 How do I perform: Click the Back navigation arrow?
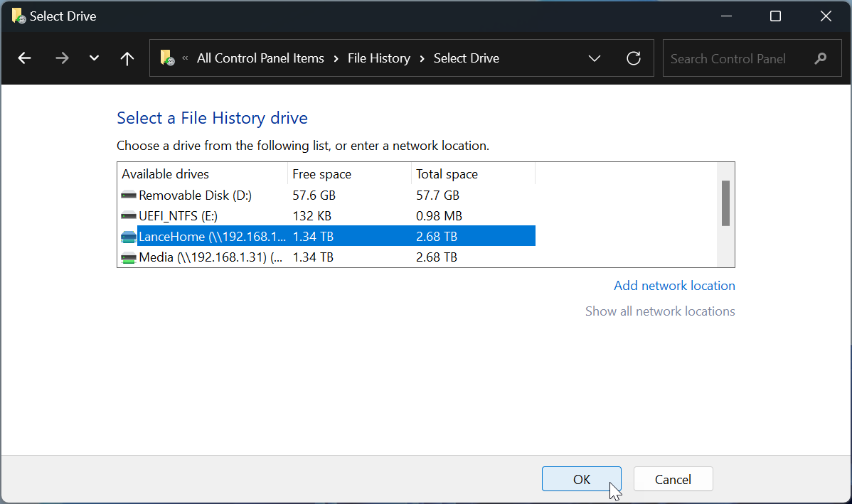tap(24, 58)
